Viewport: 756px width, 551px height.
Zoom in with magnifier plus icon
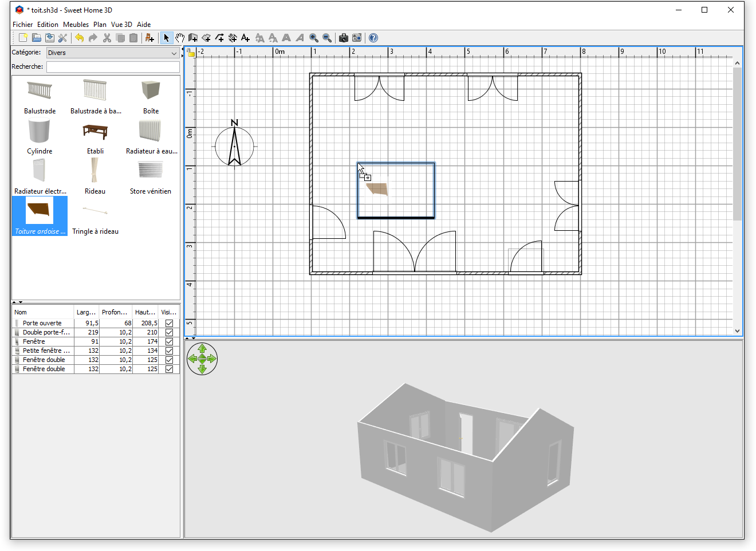[314, 38]
